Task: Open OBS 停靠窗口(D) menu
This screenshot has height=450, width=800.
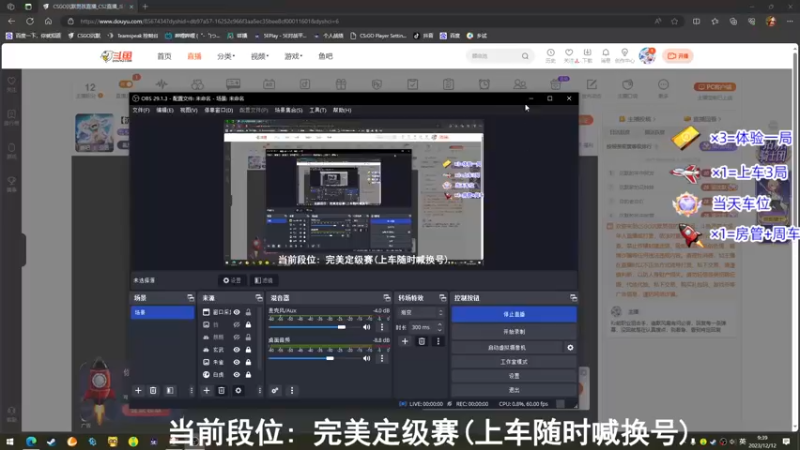Action: pos(219,110)
